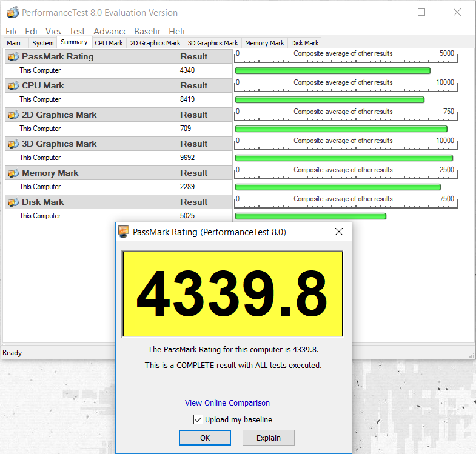Click the PassMark Rating result value 4340

(x=187, y=70)
